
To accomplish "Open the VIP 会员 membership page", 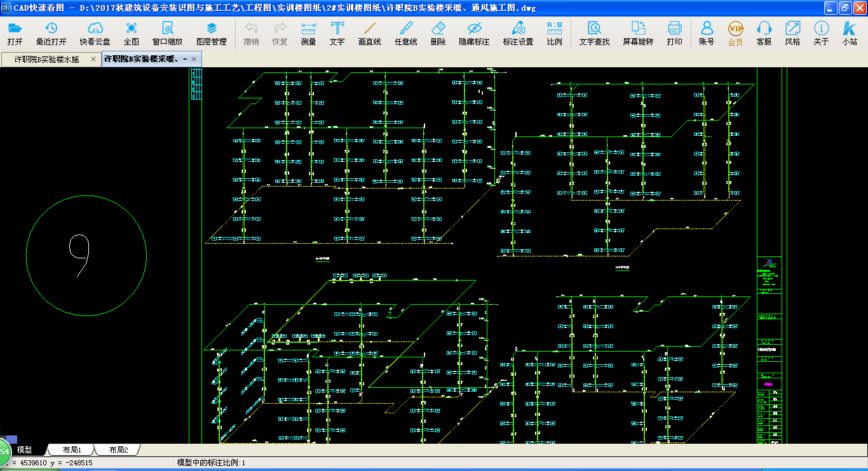I will point(735,29).
